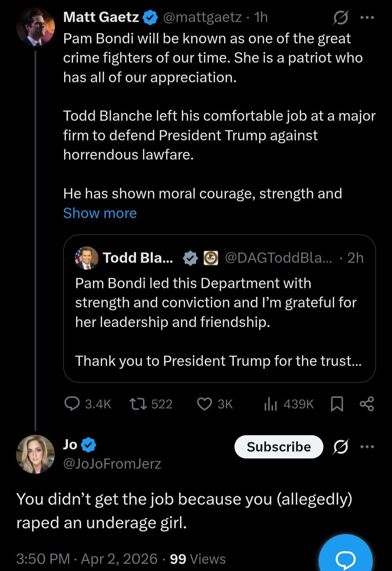Open reply icon with 3.4K comments
392x571 pixels.
pyautogui.click(x=72, y=404)
